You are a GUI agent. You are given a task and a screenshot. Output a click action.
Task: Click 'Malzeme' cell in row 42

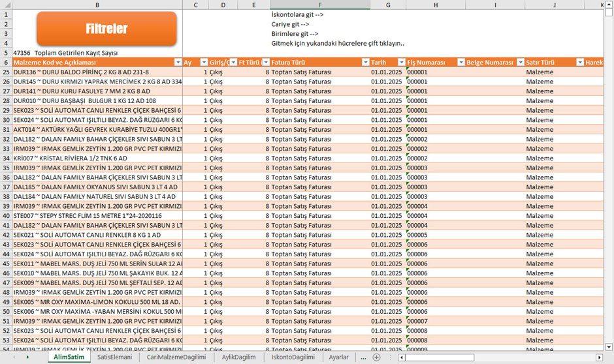555,235
